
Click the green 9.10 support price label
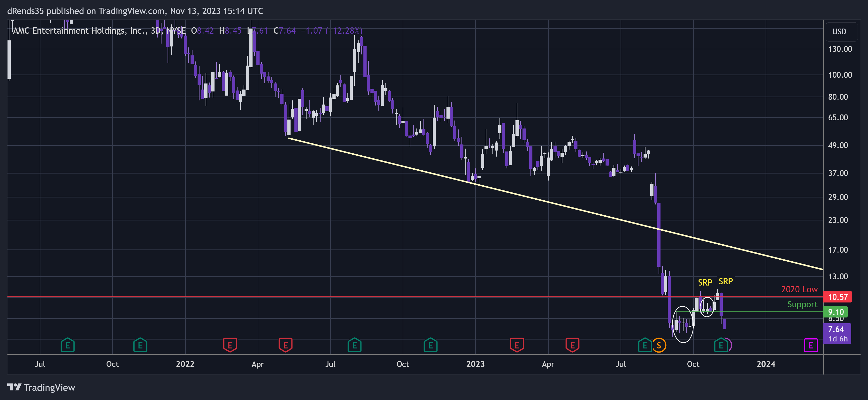[836, 312]
